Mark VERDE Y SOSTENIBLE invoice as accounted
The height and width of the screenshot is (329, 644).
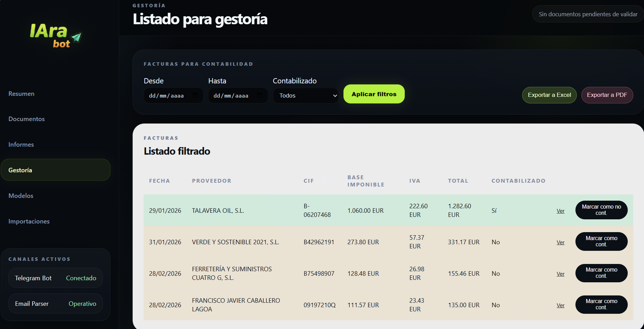pos(601,241)
